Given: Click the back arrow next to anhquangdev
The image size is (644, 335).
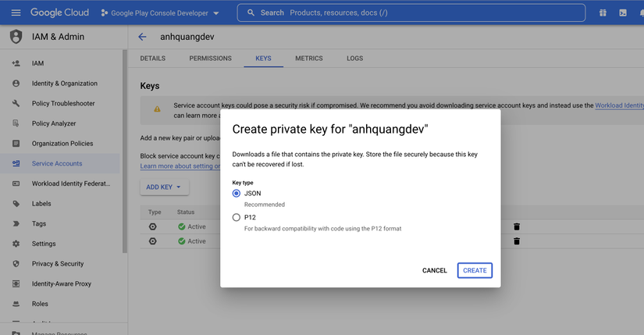Looking at the screenshot, I should (142, 37).
